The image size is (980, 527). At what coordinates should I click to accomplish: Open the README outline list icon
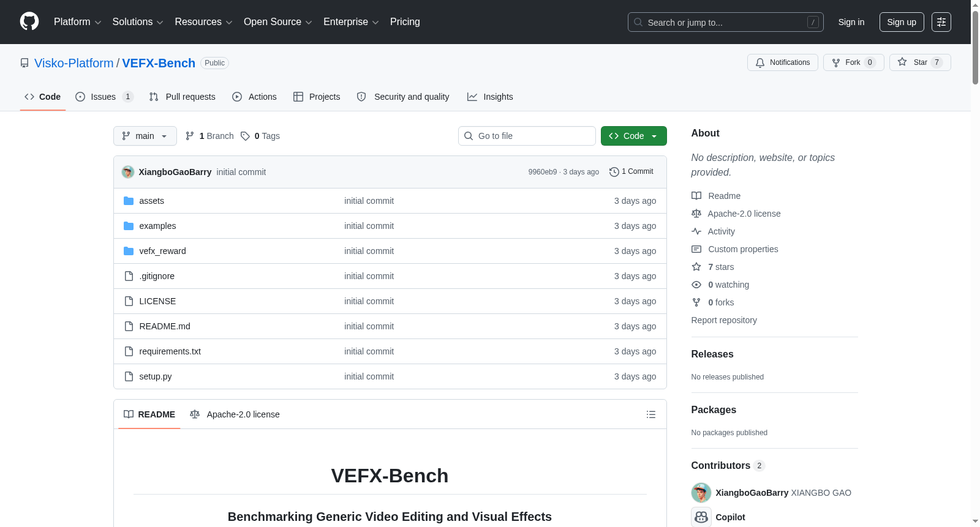coord(651,414)
